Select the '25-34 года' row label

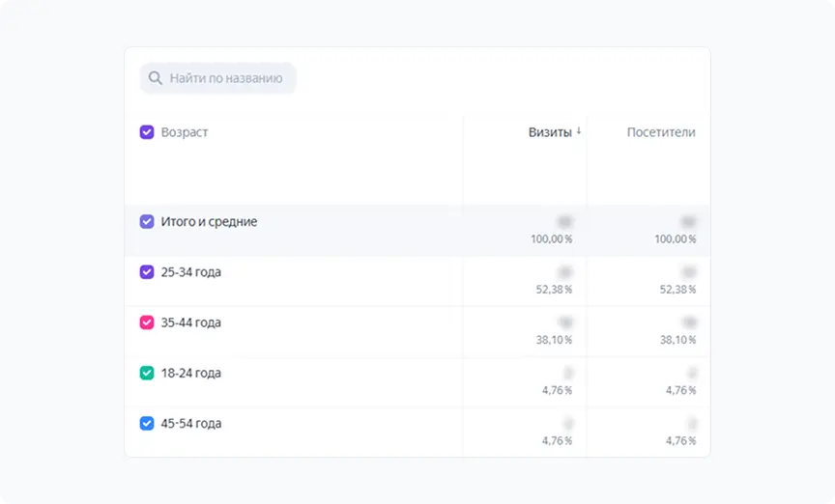(191, 272)
